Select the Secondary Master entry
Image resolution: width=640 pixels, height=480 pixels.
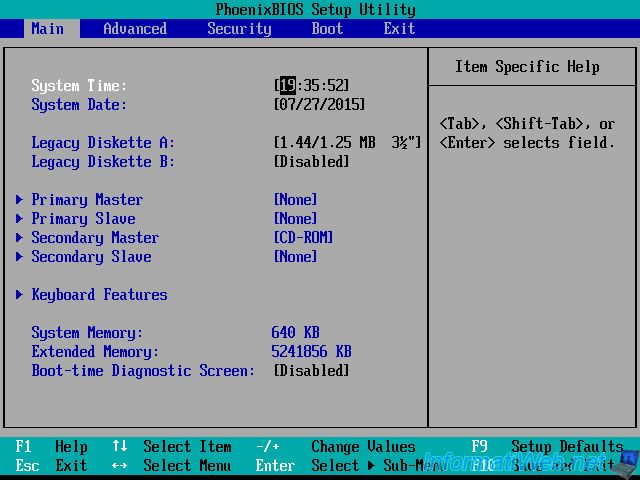(x=95, y=238)
